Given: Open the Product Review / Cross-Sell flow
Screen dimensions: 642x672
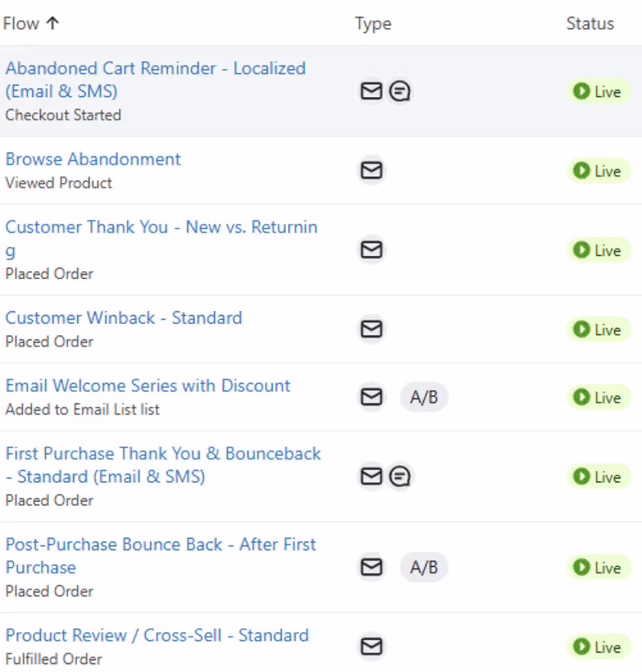Looking at the screenshot, I should (x=156, y=634).
